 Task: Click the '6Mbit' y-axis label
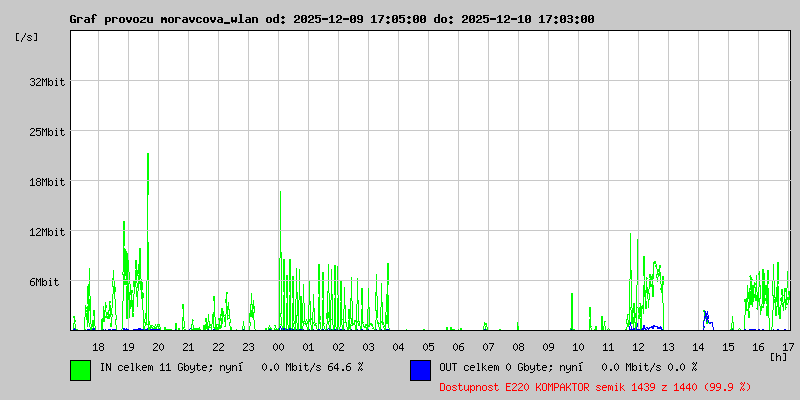[x=44, y=282]
